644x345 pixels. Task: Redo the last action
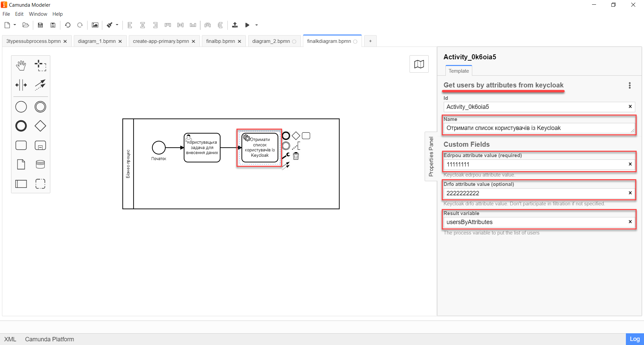pos(80,25)
